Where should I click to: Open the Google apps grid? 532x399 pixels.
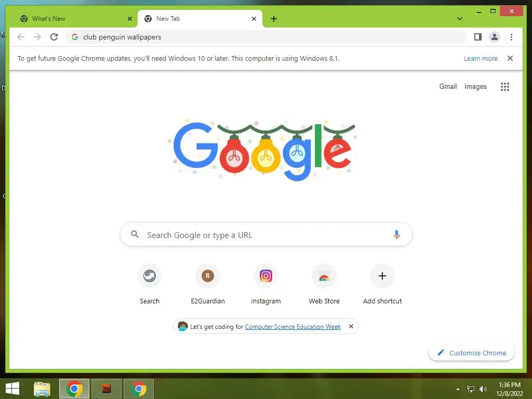pyautogui.click(x=505, y=87)
